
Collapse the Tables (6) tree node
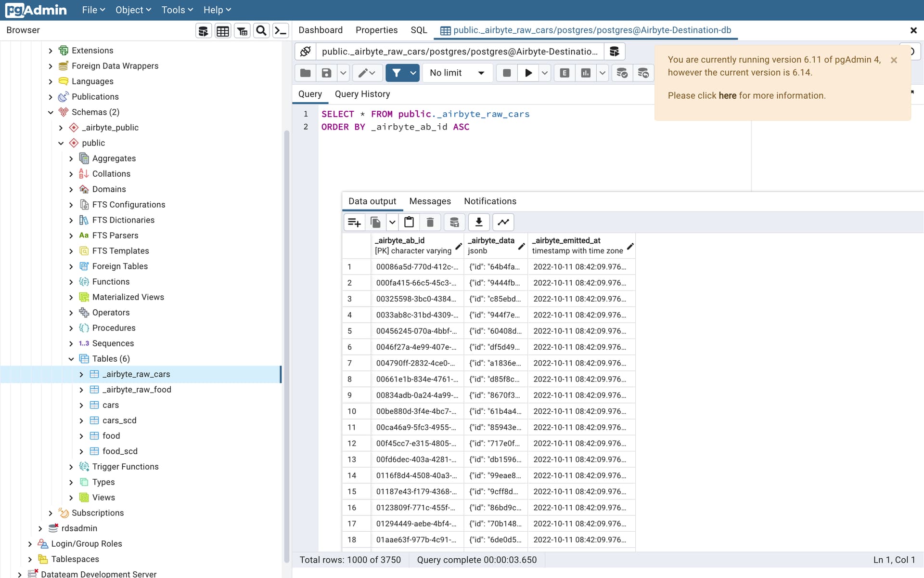(x=71, y=359)
